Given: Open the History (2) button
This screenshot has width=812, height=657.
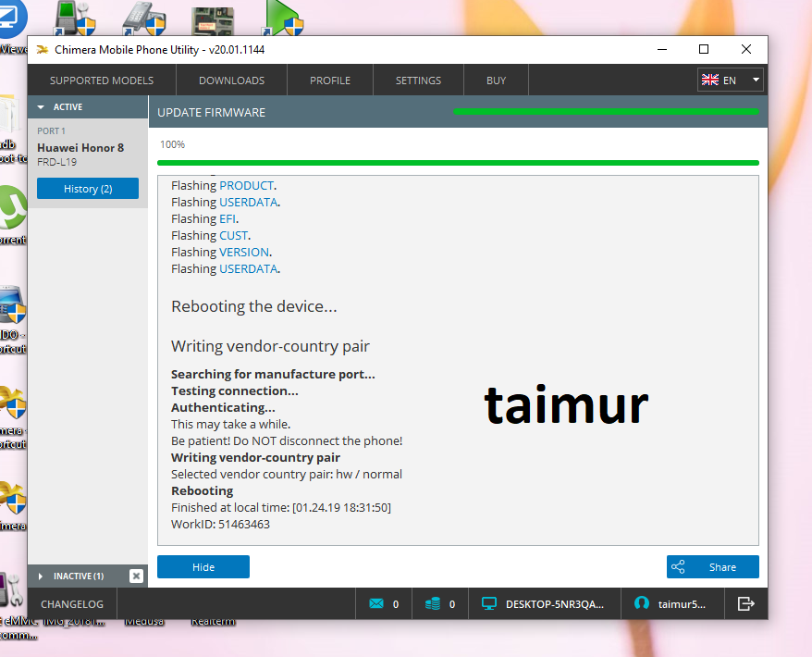Looking at the screenshot, I should pos(88,189).
